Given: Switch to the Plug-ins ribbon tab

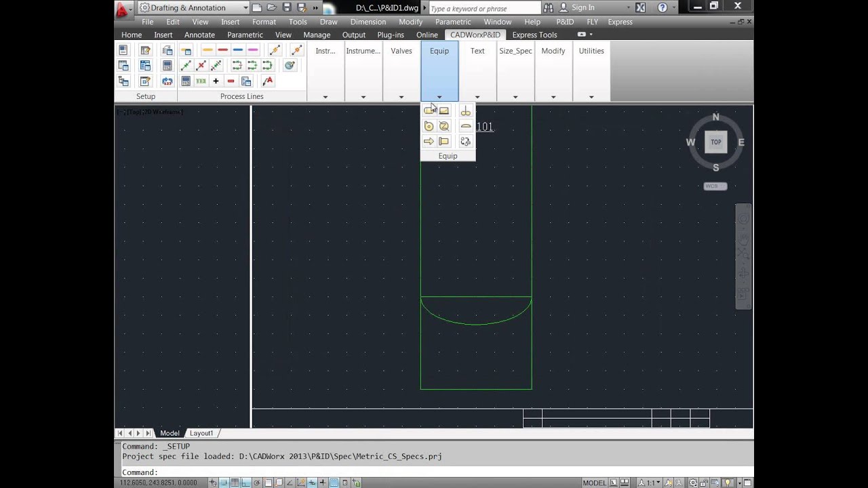Looking at the screenshot, I should pos(391,35).
